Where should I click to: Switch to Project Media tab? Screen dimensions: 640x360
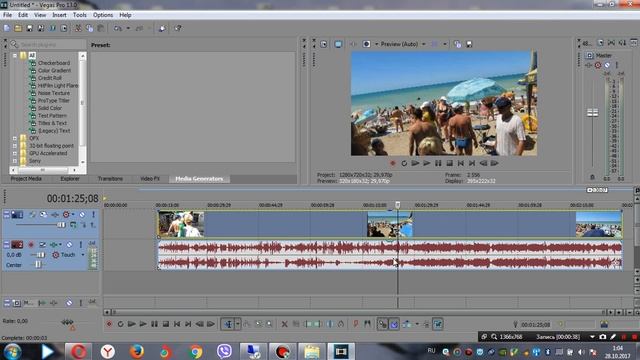click(x=26, y=179)
